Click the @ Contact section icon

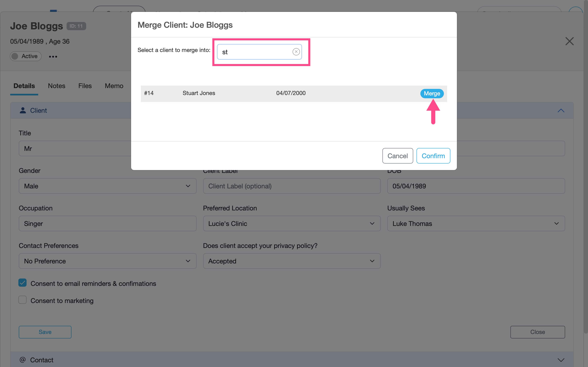(x=23, y=360)
